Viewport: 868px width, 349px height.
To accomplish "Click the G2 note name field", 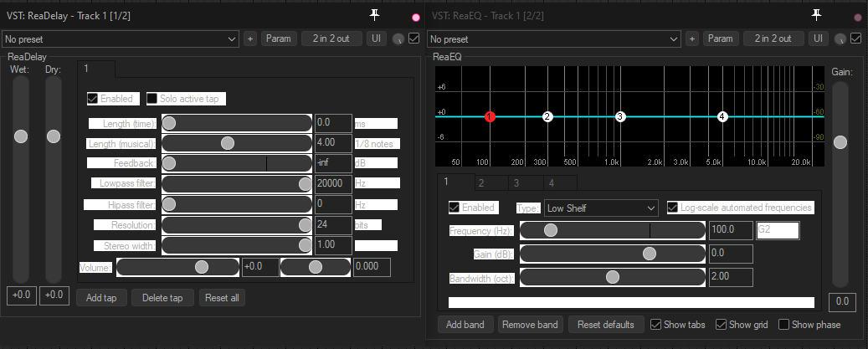I will [x=778, y=230].
